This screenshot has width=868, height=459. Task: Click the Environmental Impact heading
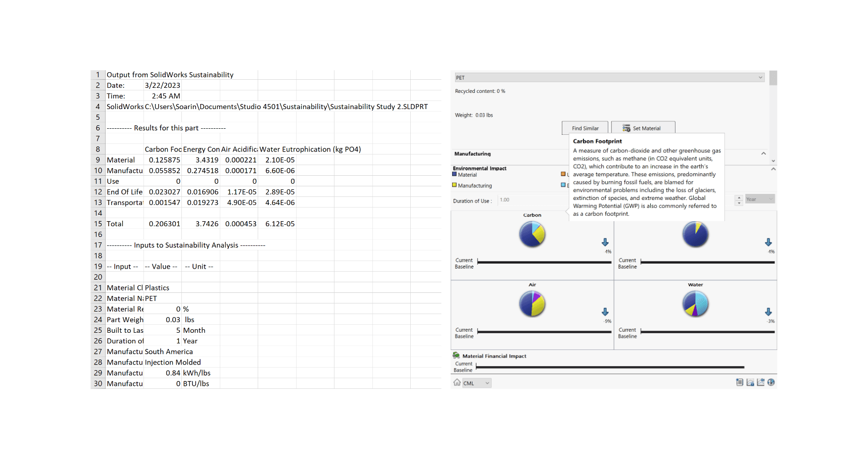pos(479,168)
